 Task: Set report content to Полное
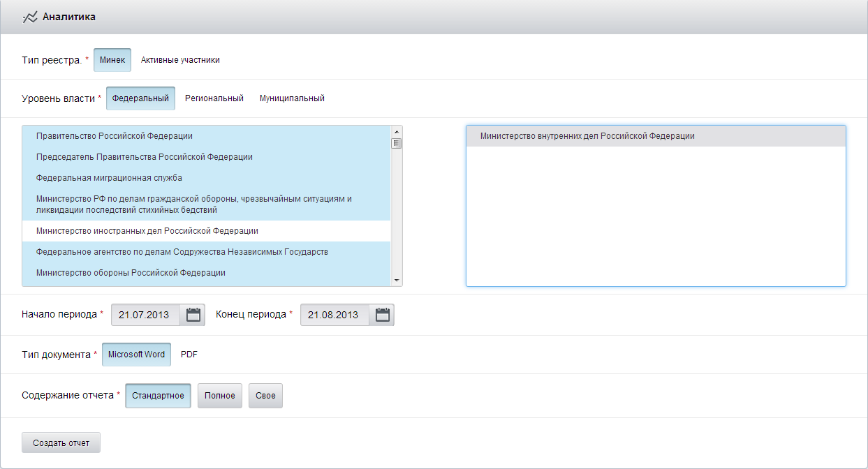point(220,396)
